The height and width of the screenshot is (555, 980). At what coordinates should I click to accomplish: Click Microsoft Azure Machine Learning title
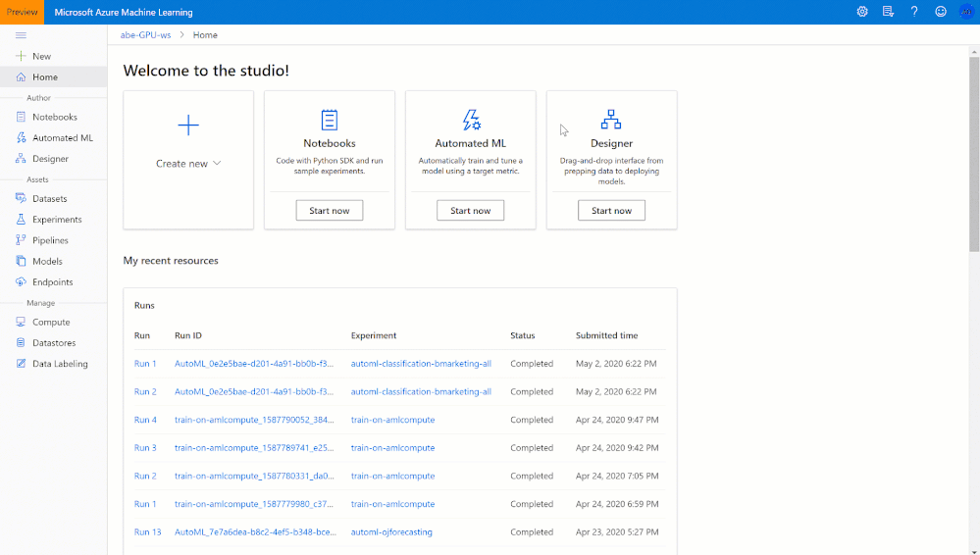(124, 12)
